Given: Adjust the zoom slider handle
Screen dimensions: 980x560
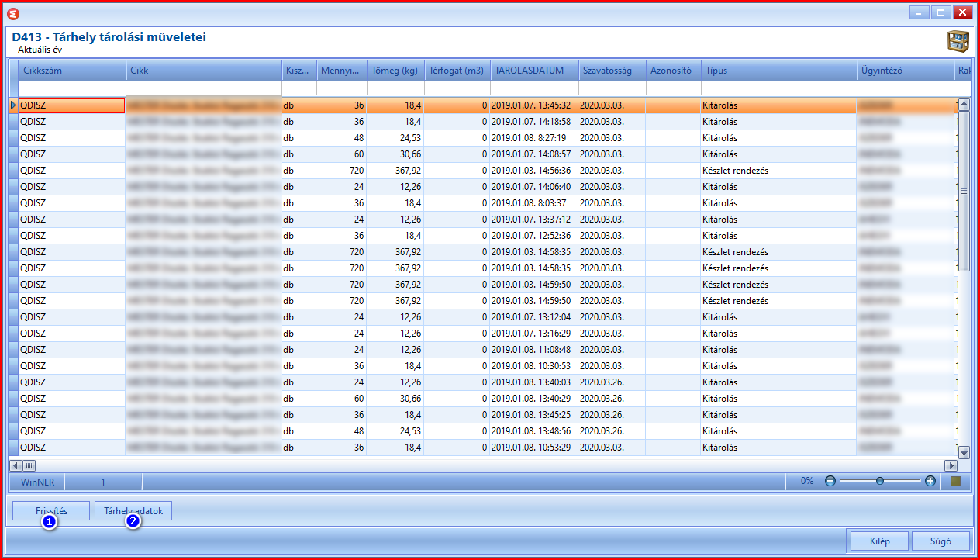Looking at the screenshot, I should coord(880,481).
